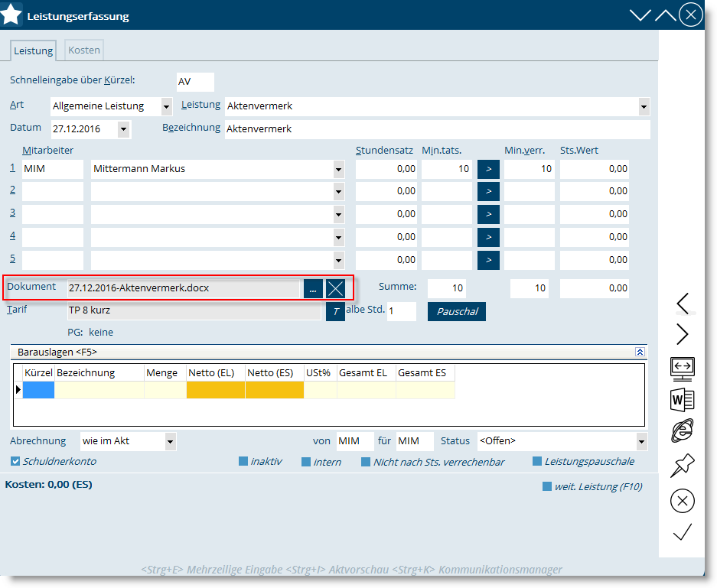Screen dimensions: 717x588
Task: Click the T button next to Tarif
Action: tap(335, 312)
